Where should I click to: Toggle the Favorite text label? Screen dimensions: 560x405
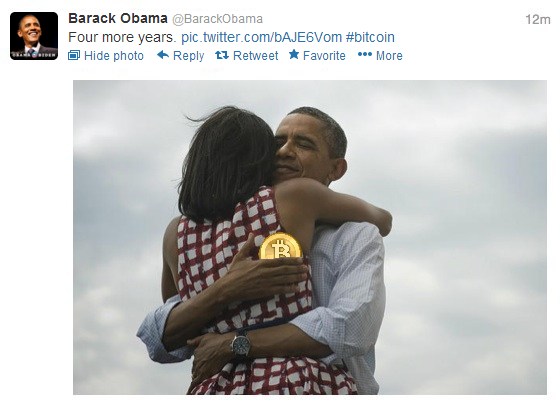[324, 56]
